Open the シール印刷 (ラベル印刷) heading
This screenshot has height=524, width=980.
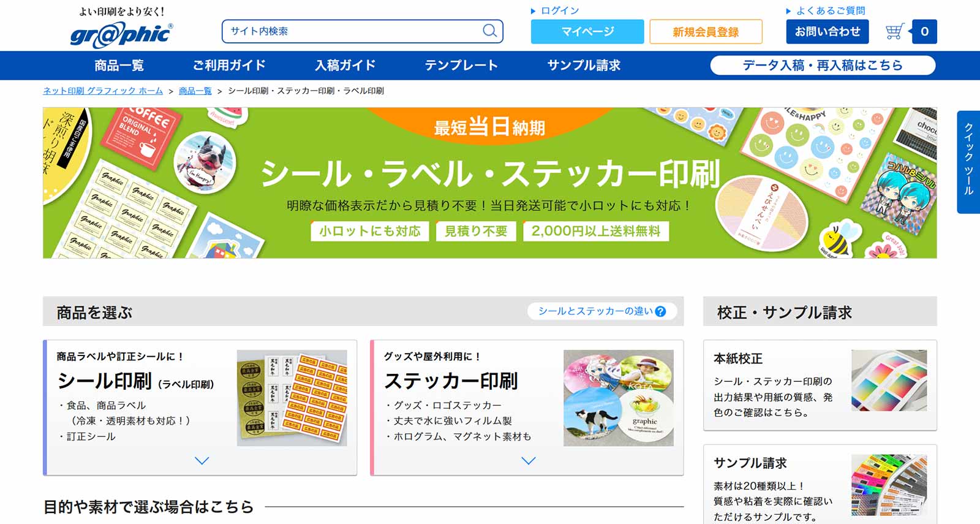coord(135,381)
